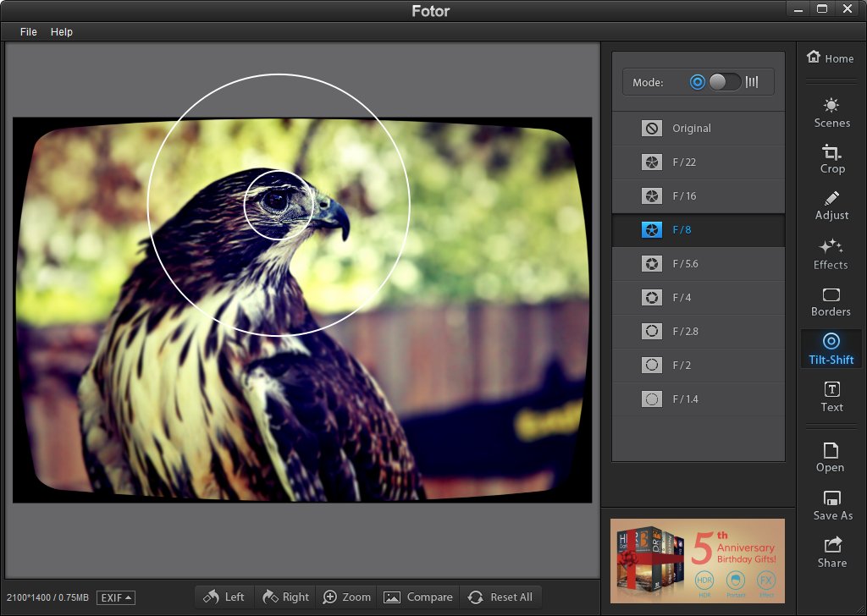
Task: Select the Text tool
Action: click(x=831, y=396)
